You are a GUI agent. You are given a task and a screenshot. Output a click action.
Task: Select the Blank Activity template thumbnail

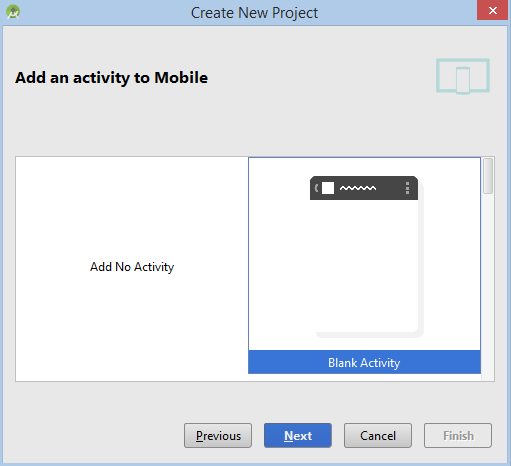pos(364,254)
